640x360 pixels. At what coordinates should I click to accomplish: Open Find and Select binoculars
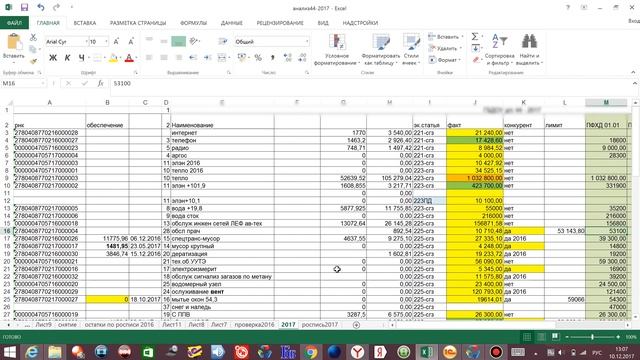pyautogui.click(x=529, y=42)
